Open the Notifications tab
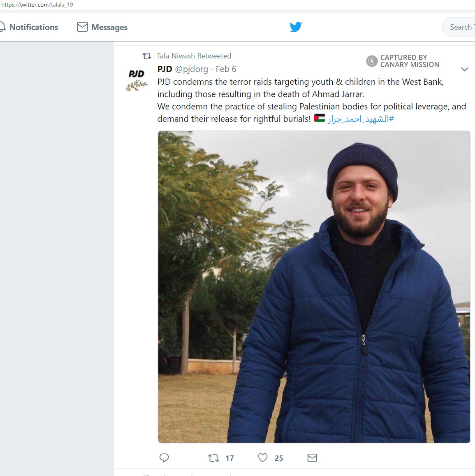 point(33,27)
